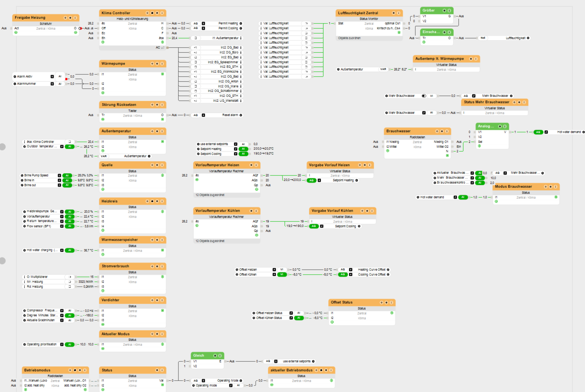This screenshot has height=392, width=585.
Task: Select the Not connector for Luftfeuchtigkeit
Action: [483, 38]
